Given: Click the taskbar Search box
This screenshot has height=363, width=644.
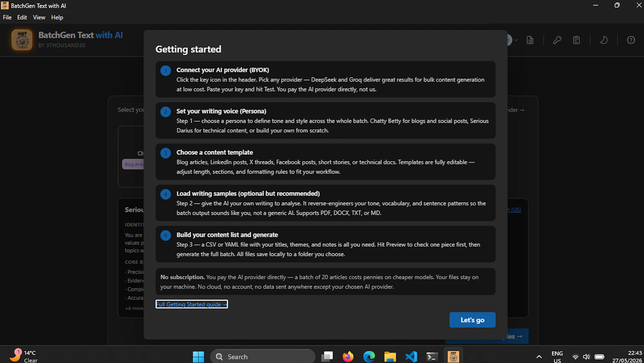Looking at the screenshot, I should point(263,357).
